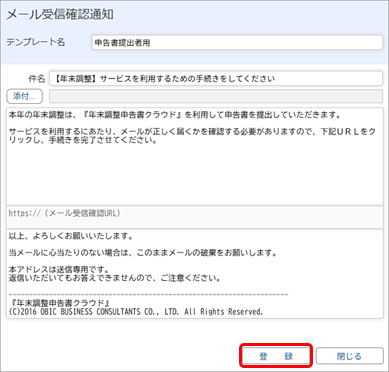
Task: Click text 以上、よろしくお願いいたします。
Action: pos(71,236)
